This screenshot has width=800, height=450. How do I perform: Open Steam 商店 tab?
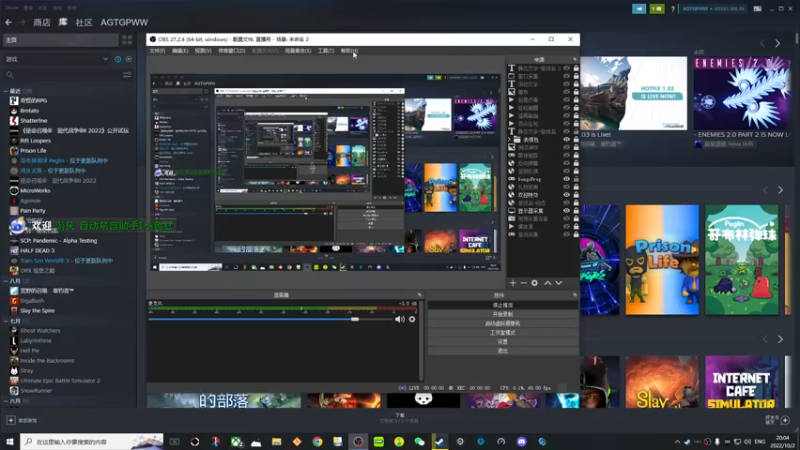tap(42, 22)
